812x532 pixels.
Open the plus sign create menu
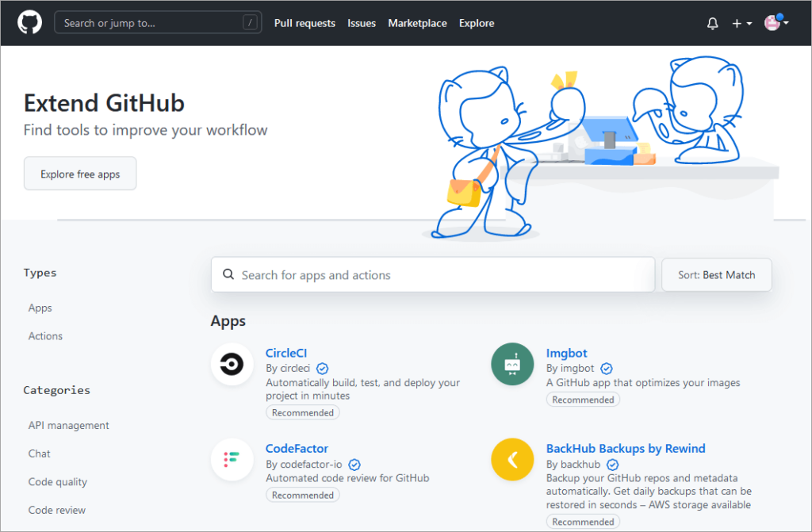point(736,23)
